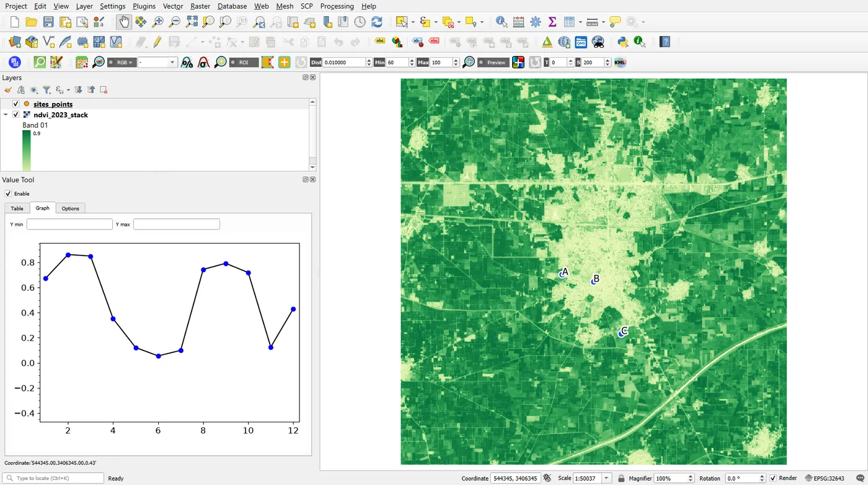Open the Project menu
Viewport: 868px width, 485px height.
(16, 6)
